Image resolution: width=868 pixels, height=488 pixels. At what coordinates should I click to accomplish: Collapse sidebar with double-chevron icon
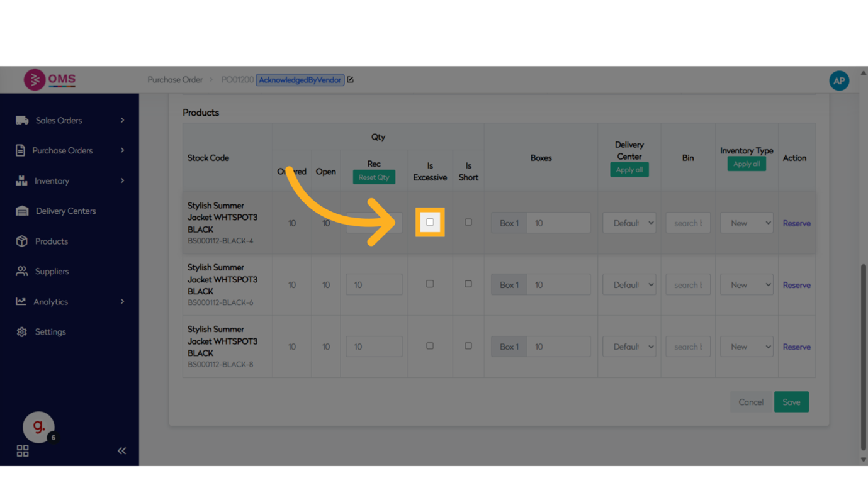121,451
